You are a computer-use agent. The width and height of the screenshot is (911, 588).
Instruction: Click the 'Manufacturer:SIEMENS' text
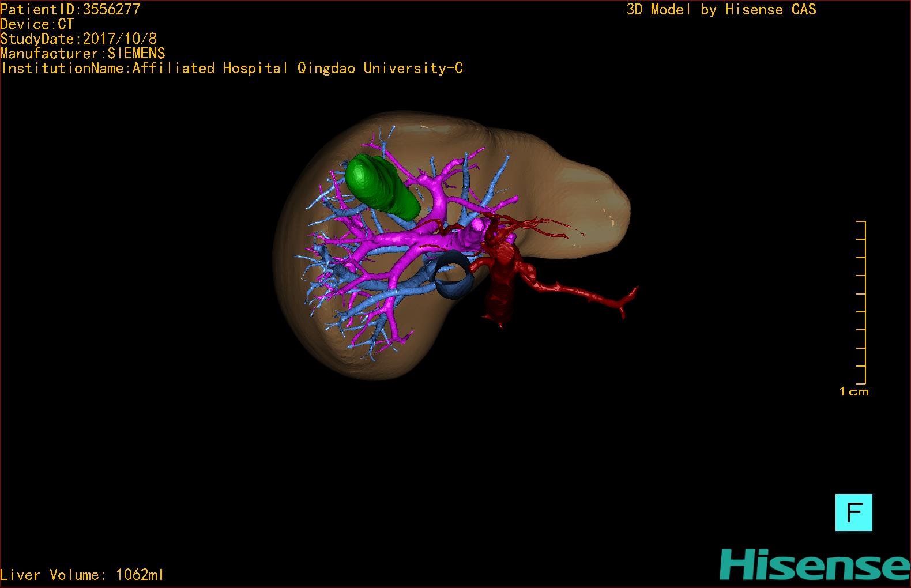[x=83, y=54]
